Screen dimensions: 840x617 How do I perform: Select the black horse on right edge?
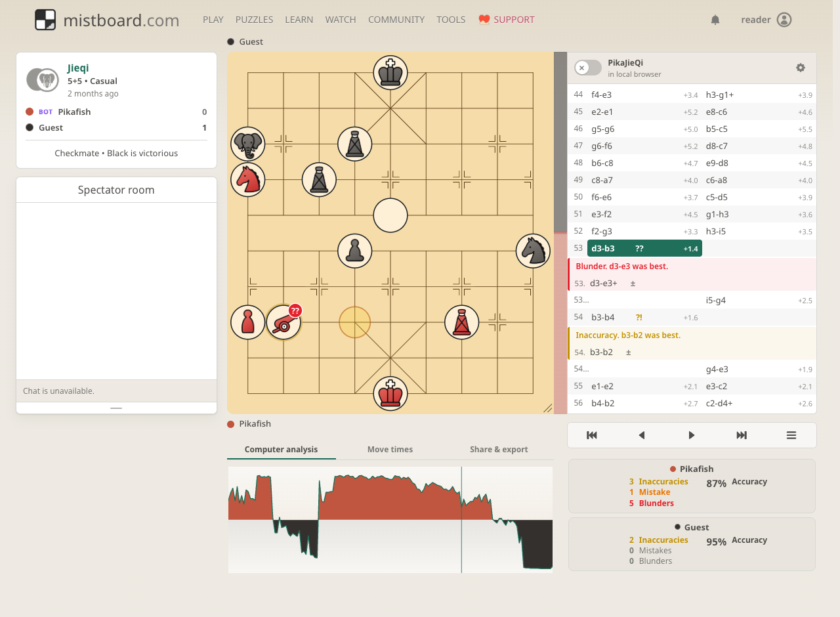click(x=533, y=251)
